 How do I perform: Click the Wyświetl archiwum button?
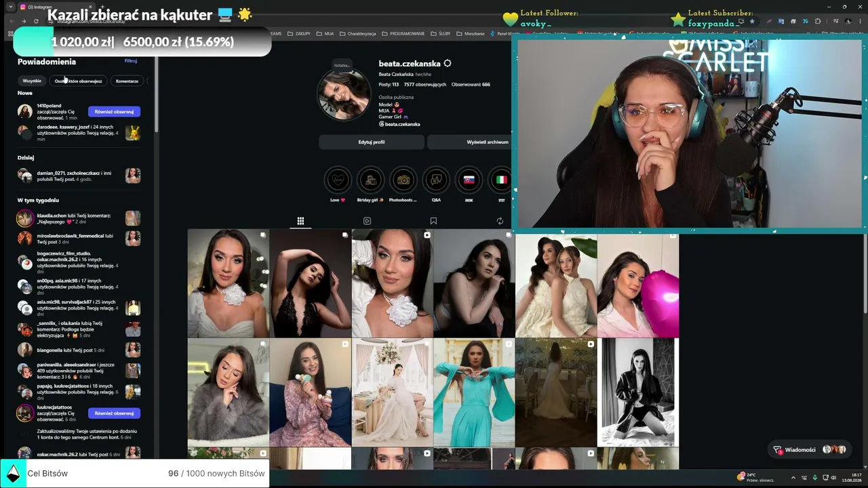tap(469, 142)
